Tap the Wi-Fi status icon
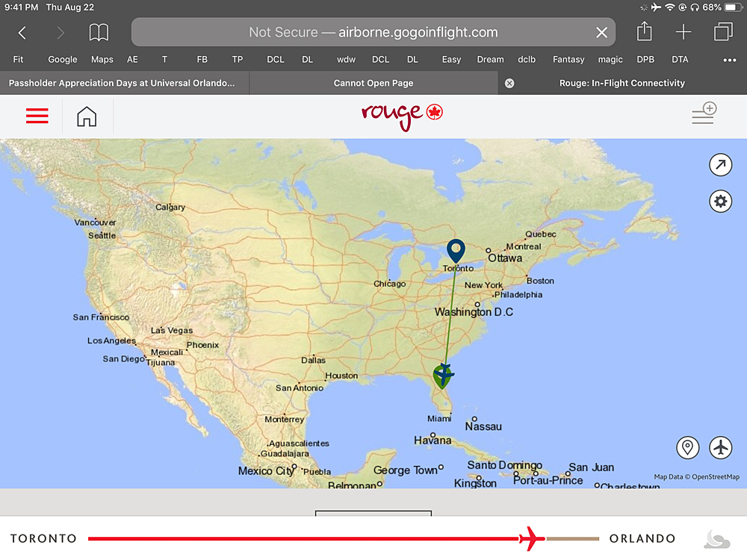Screen dimensions: 747x560 670,7
